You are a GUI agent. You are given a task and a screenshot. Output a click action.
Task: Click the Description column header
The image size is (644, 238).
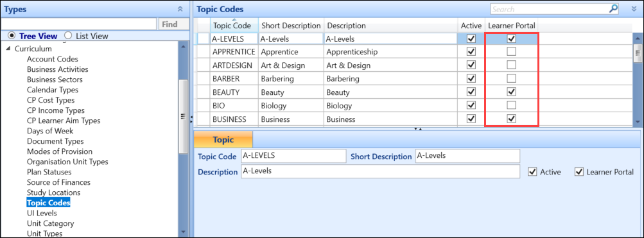point(390,26)
